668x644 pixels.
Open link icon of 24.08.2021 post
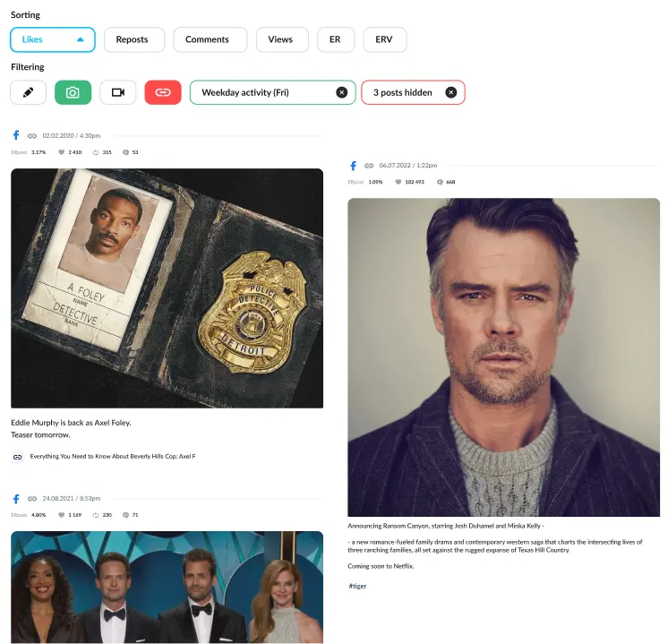point(31,499)
